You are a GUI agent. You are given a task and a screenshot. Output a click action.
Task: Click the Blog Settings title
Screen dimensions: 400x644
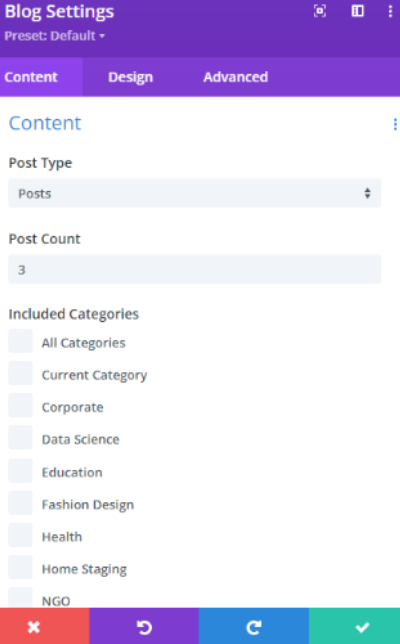point(59,12)
